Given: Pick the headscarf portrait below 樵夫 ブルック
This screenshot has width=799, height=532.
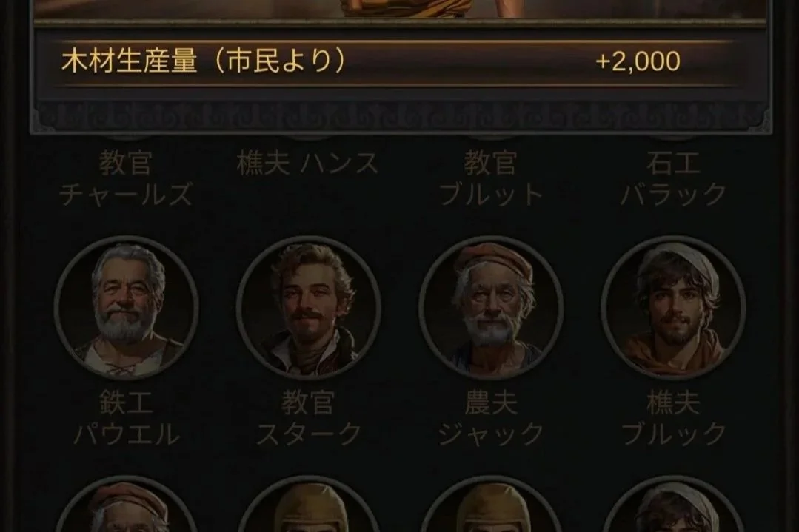Looking at the screenshot, I should 673,504.
